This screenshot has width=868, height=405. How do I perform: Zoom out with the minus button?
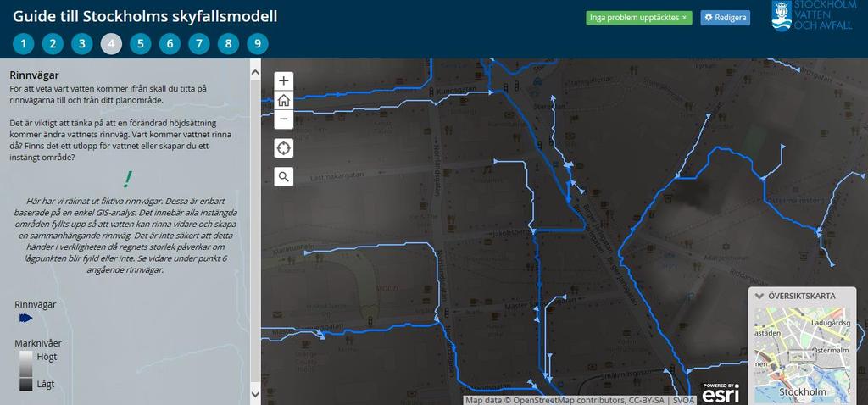(283, 119)
